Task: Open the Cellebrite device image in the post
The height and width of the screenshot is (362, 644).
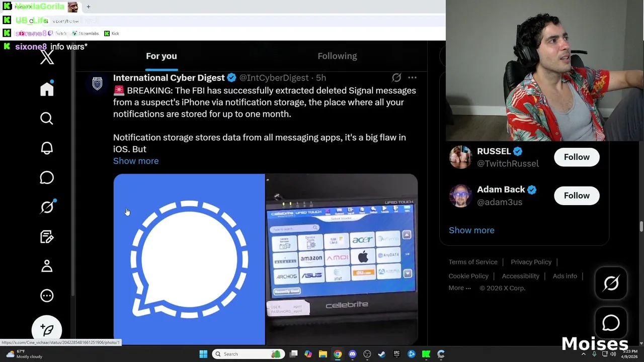Action: click(x=342, y=259)
